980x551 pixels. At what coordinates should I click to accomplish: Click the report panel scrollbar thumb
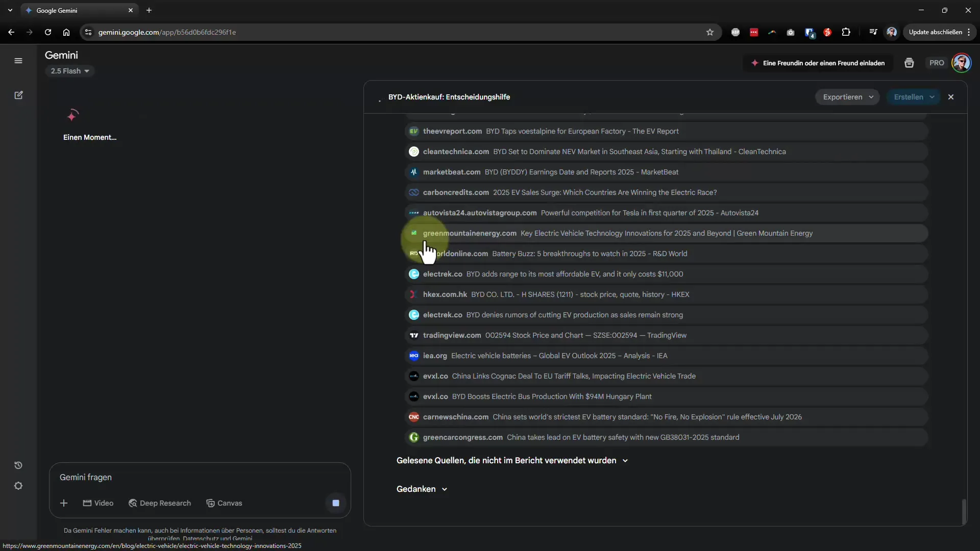964,512
